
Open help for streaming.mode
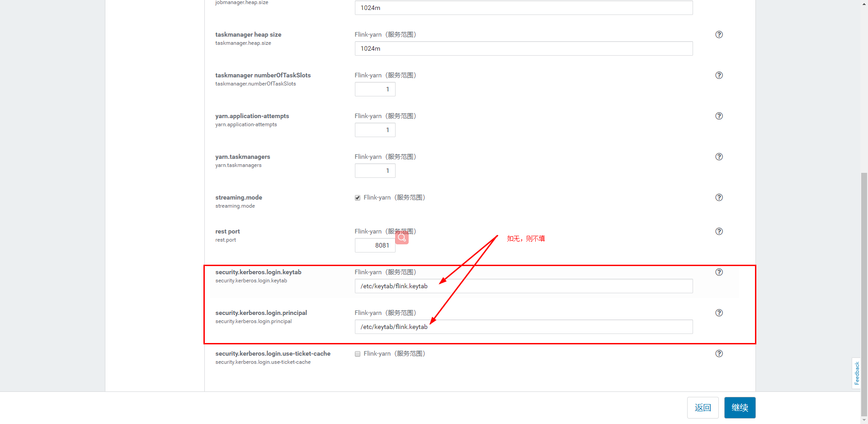[x=719, y=197]
